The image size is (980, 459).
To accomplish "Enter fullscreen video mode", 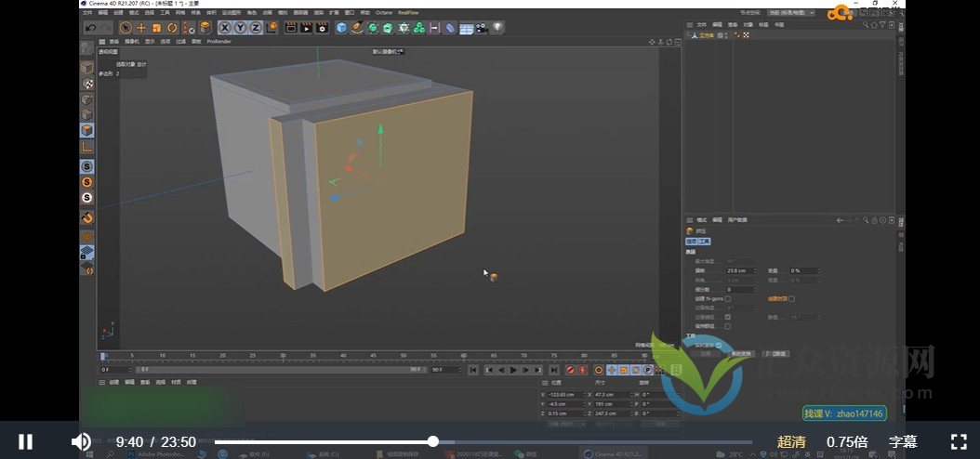I will tap(958, 442).
